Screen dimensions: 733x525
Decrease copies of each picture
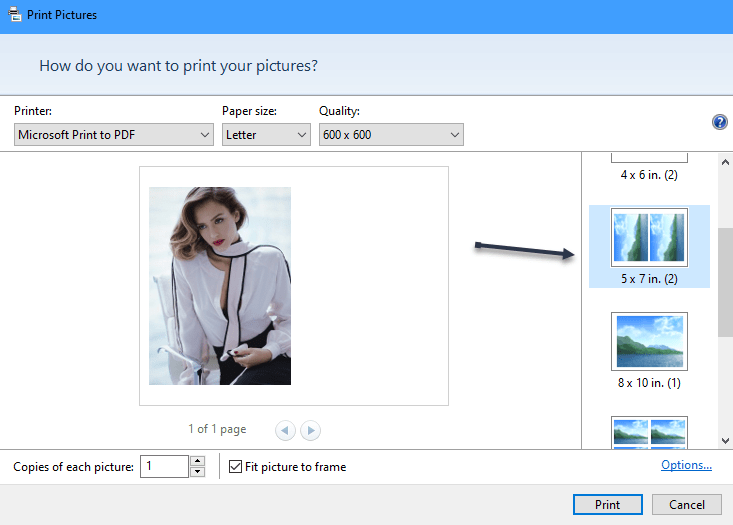click(x=197, y=472)
